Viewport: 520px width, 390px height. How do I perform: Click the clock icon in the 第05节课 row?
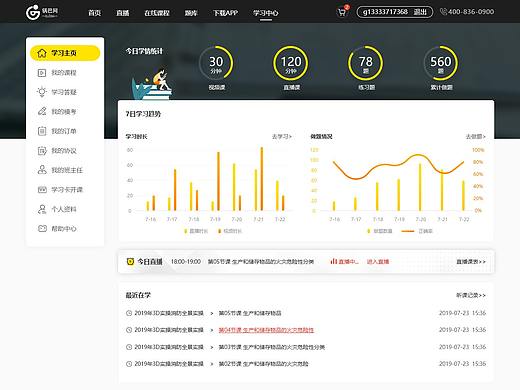point(129,313)
